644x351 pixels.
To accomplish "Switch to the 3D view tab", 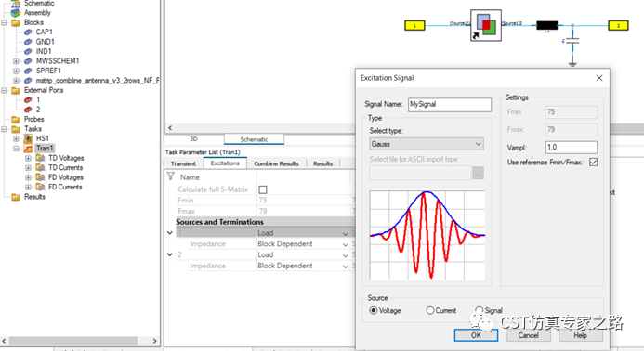I will pyautogui.click(x=194, y=139).
